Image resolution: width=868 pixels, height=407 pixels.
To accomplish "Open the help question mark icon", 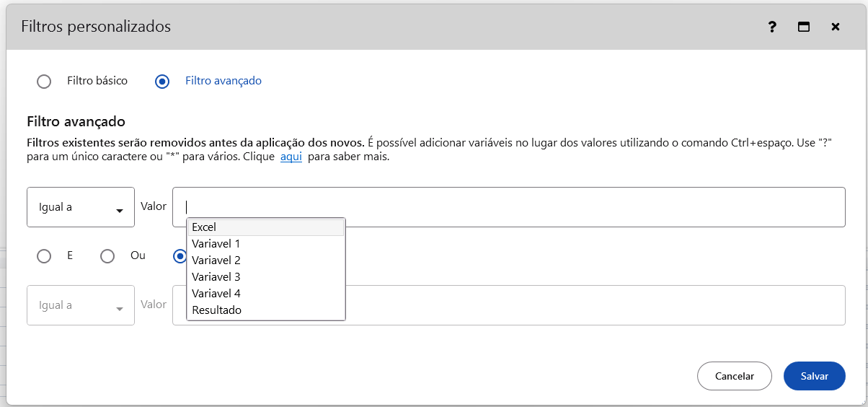I will coord(772,27).
